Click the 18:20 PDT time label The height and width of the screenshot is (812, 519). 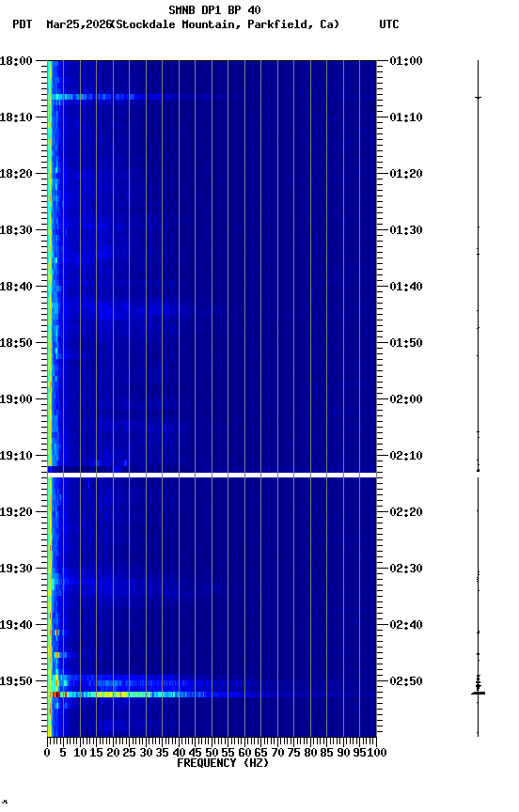[x=16, y=174]
